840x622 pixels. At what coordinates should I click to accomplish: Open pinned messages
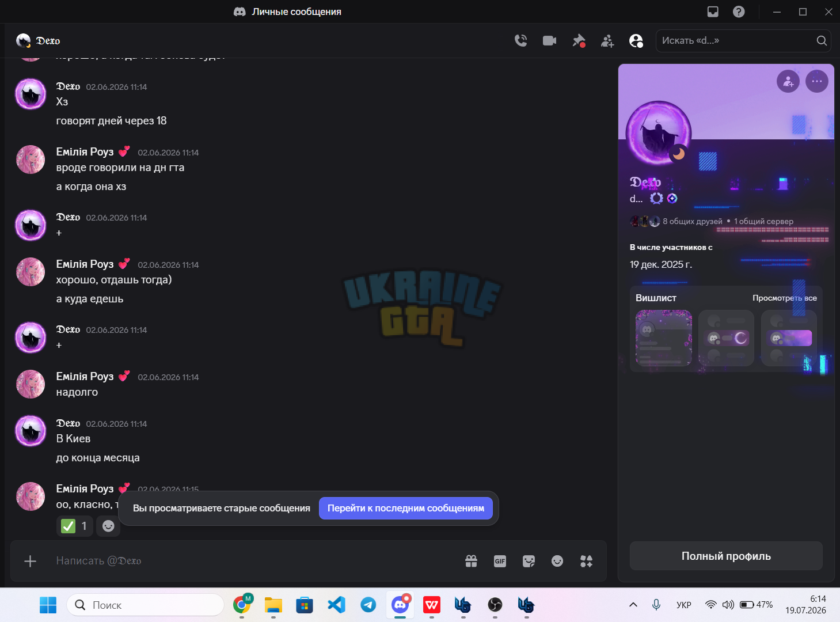pos(579,40)
